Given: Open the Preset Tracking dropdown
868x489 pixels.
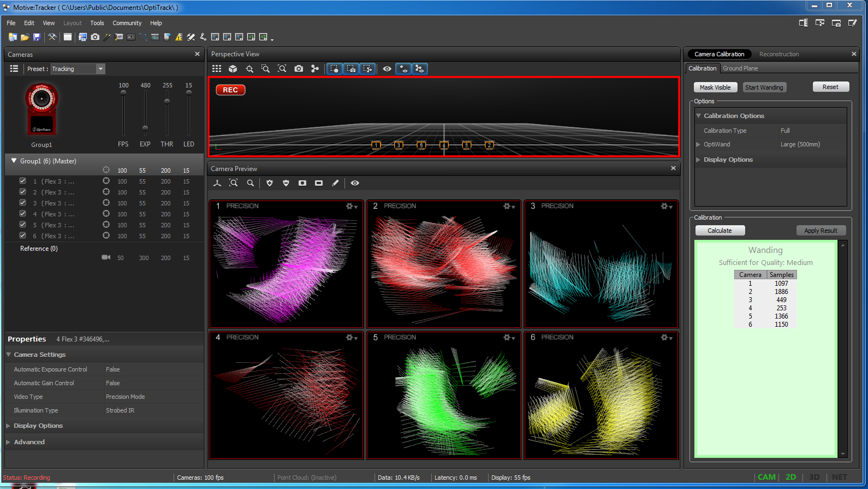Looking at the screenshot, I should coord(100,69).
